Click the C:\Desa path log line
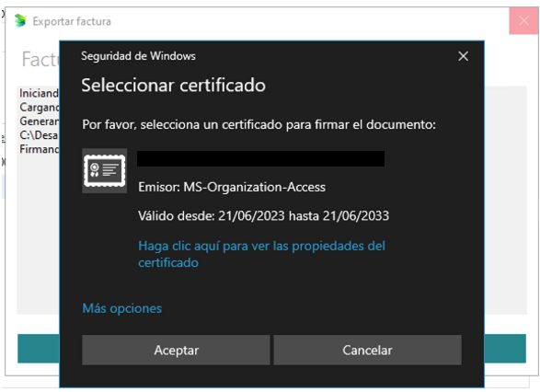This screenshot has width=540, height=392. [39, 135]
